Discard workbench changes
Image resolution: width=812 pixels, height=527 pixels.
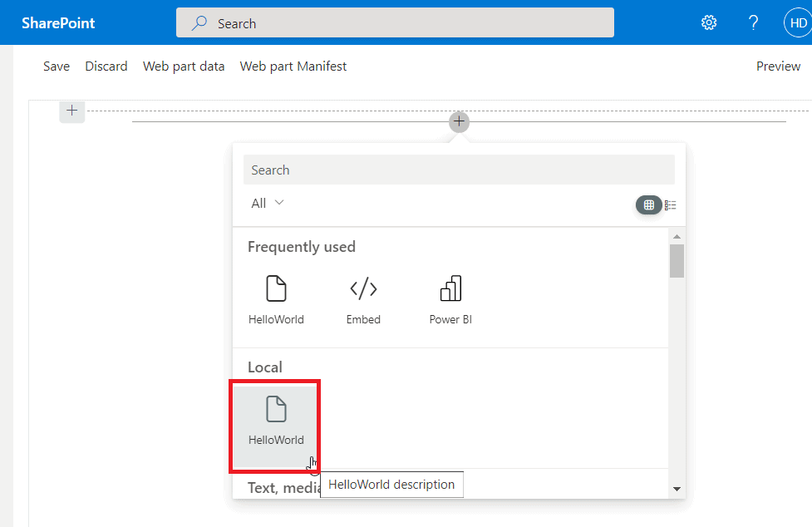click(106, 66)
